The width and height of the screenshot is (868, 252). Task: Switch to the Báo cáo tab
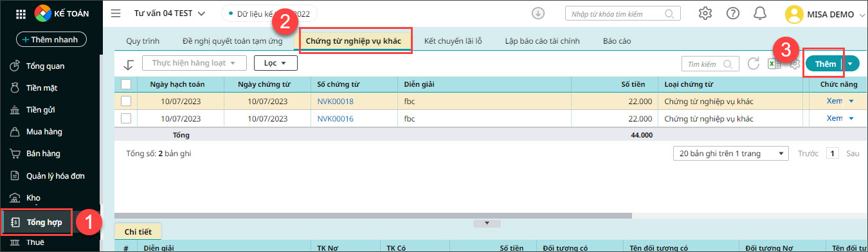[617, 41]
